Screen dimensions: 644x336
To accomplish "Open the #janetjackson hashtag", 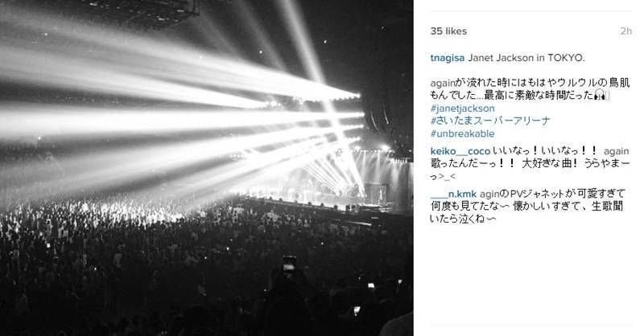I will [462, 109].
